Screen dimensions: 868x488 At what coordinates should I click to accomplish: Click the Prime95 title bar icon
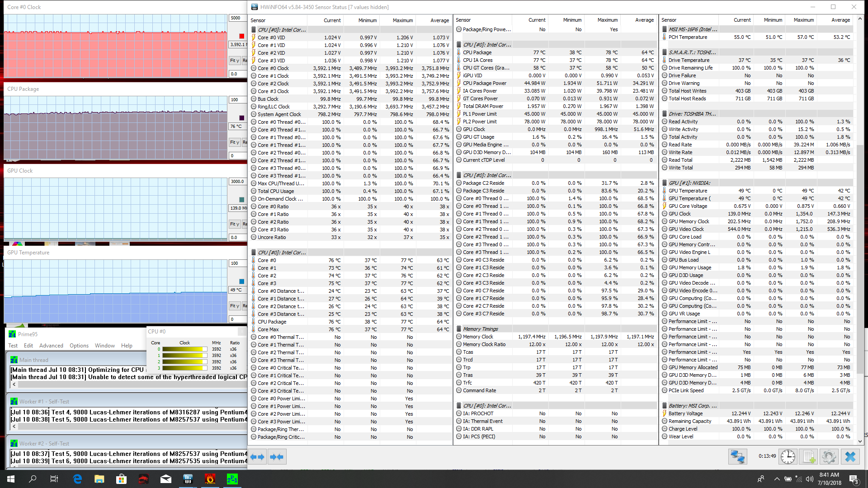(x=13, y=334)
